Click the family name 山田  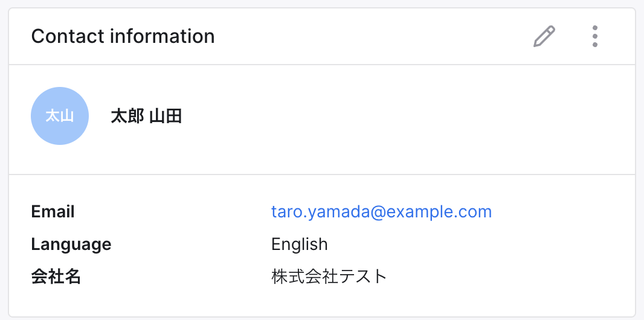[x=166, y=116]
